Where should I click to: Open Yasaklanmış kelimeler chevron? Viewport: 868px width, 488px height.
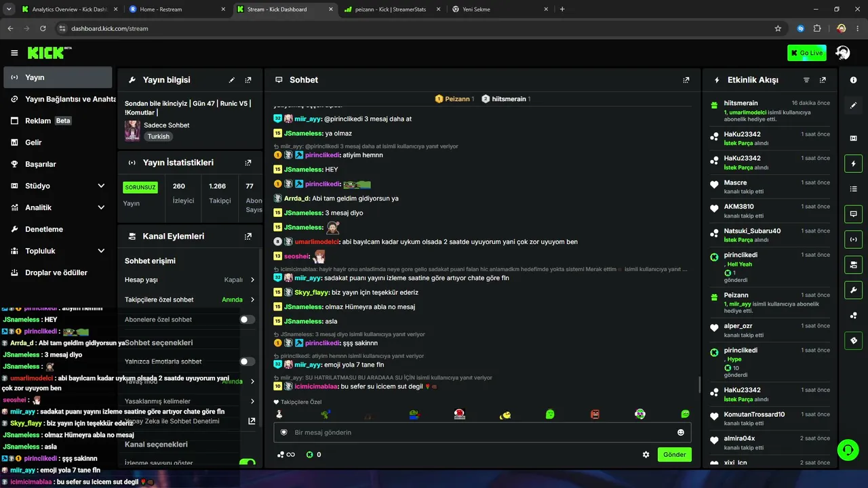click(252, 401)
